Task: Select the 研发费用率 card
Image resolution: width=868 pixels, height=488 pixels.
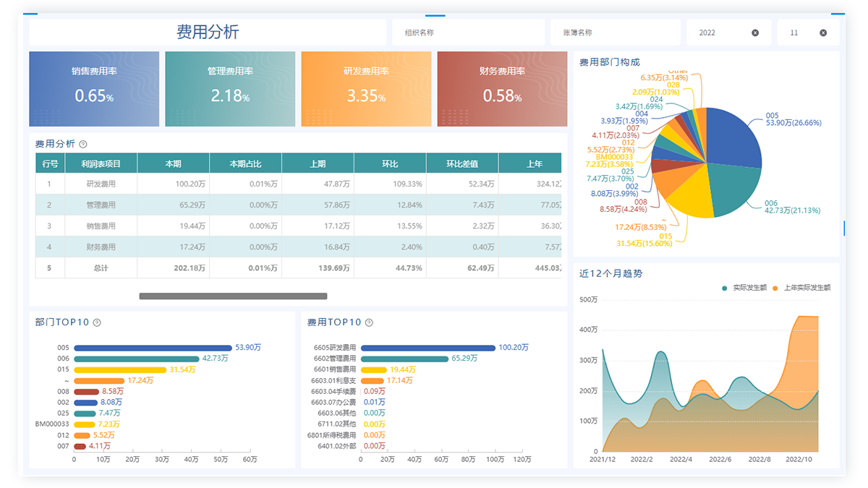Action: (x=366, y=89)
